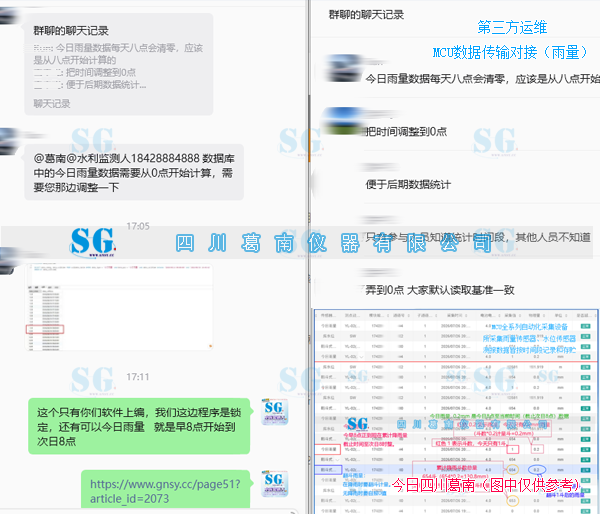This screenshot has width=600, height=514.
Task: Click SG avatar beside the gnsy.cc link message
Action: pyautogui.click(x=274, y=484)
